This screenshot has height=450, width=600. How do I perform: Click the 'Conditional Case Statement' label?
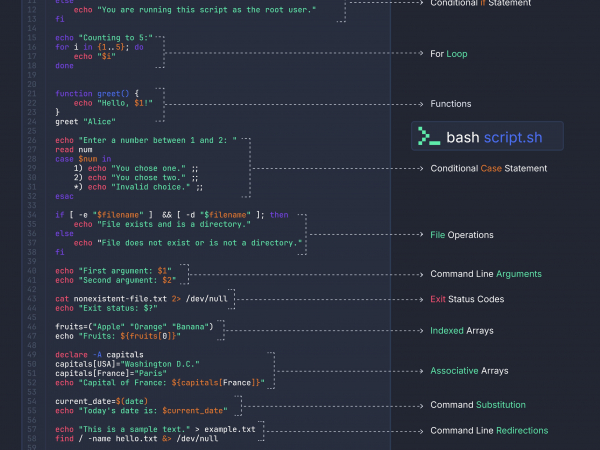click(489, 168)
